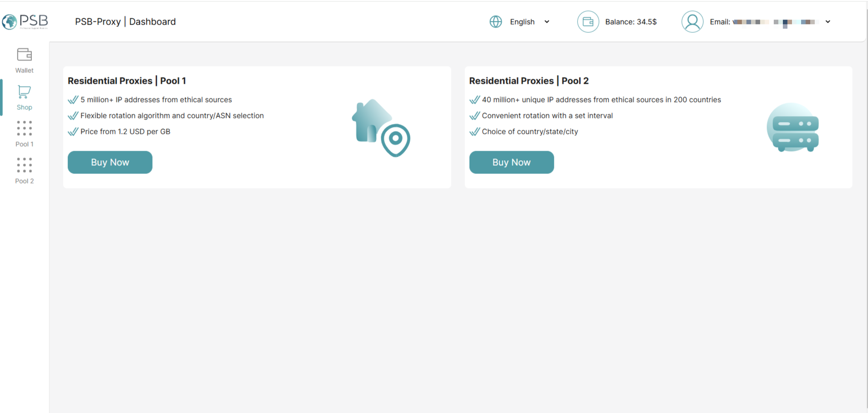This screenshot has height=413, width=868.
Task: Click the balance wallet icon
Action: (588, 21)
